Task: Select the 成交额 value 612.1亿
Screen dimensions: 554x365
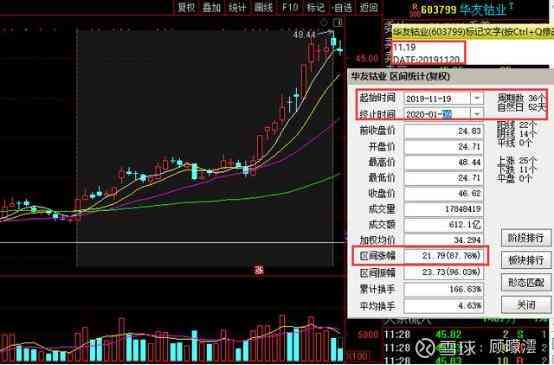Action: click(443, 224)
